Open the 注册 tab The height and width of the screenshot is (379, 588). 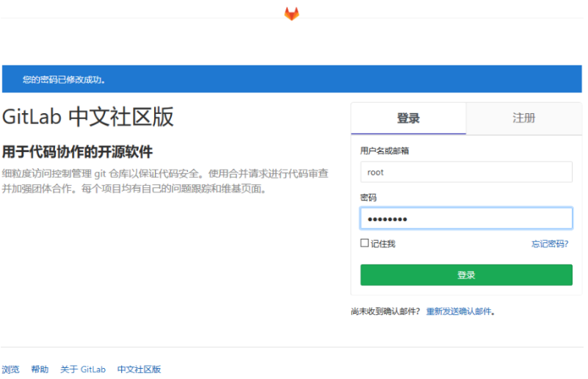pos(523,118)
